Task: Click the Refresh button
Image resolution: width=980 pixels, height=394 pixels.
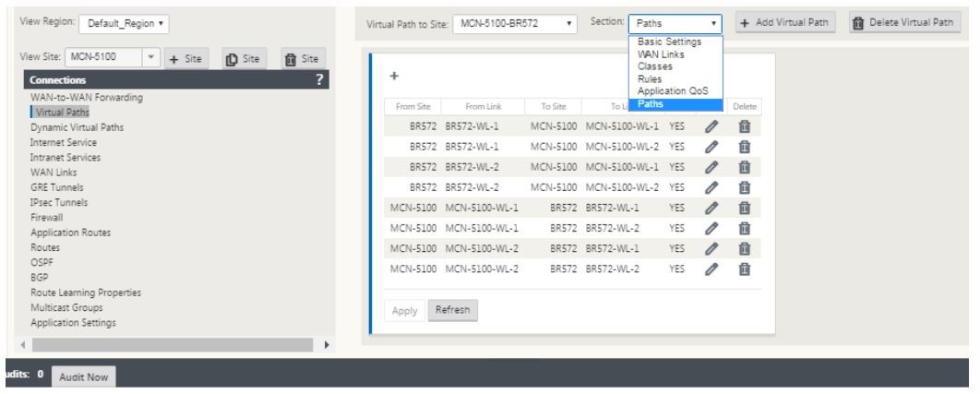Action: (x=452, y=310)
